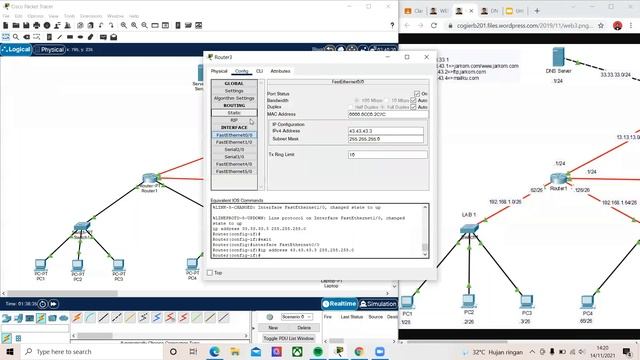Click the New scenario button
The width and height of the screenshot is (640, 360).
tap(273, 328)
